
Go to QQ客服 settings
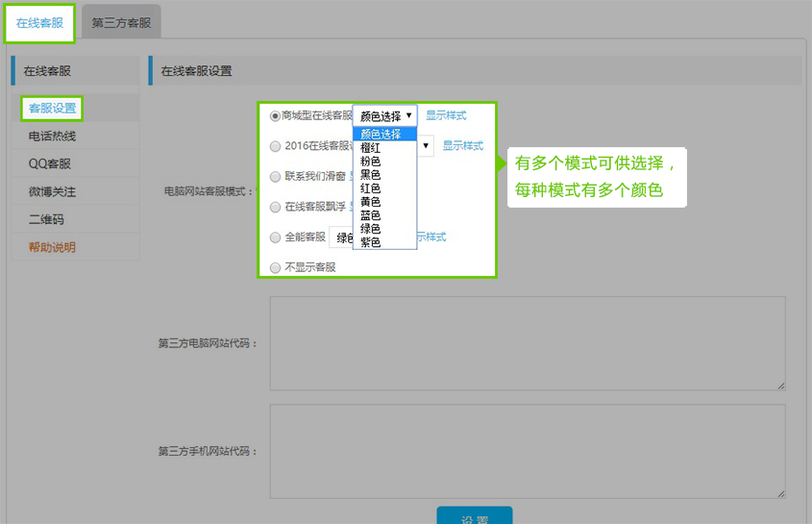50,163
